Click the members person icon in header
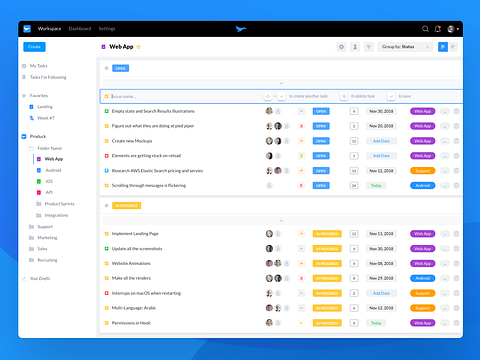This screenshot has width=480, height=360. [x=355, y=47]
